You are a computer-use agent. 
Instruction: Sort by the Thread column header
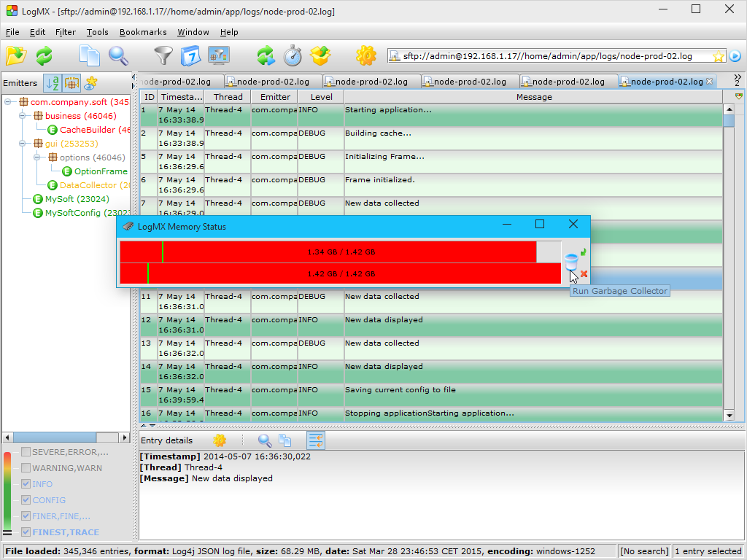pyautogui.click(x=228, y=97)
